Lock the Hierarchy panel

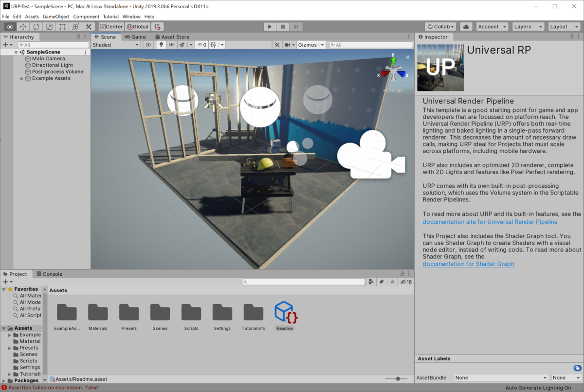point(78,37)
